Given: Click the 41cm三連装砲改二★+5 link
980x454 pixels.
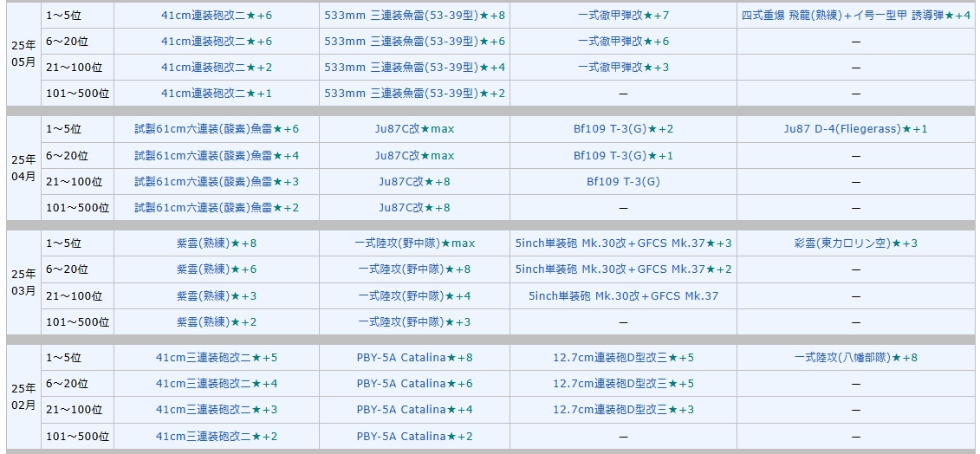Looking at the screenshot, I should [x=216, y=358].
